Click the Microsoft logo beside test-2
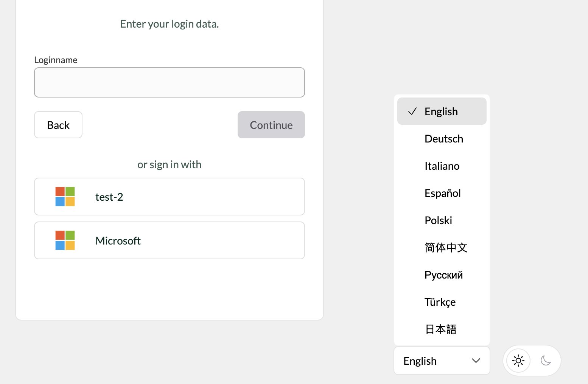 coord(65,197)
